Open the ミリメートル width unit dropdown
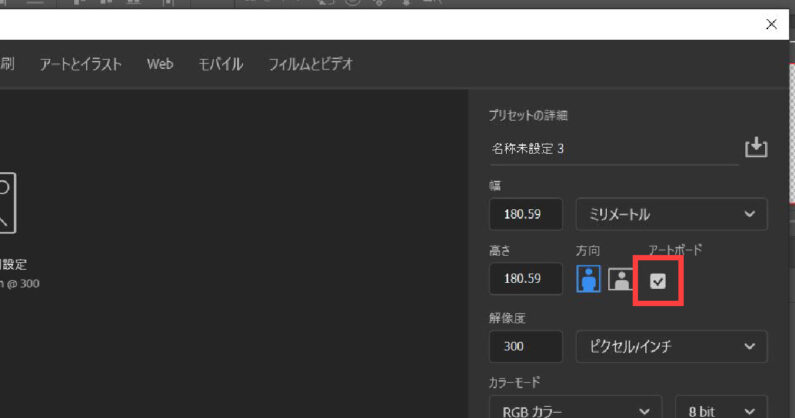 671,214
